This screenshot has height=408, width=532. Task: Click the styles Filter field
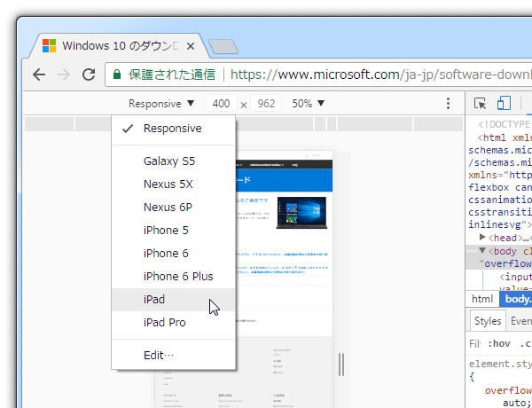tap(475, 344)
